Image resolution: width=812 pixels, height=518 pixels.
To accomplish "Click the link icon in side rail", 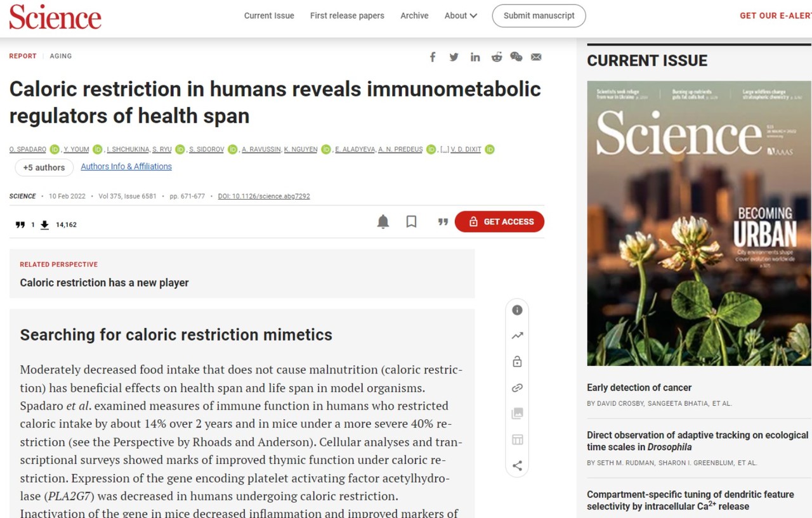I will 517,388.
